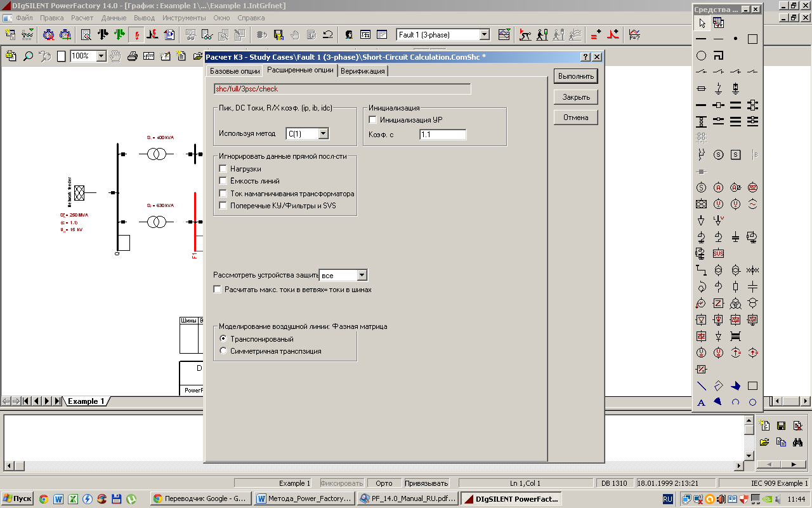Screen dimensions: 812x508
Task: Select the blue circle drawing tool
Action: (753, 402)
